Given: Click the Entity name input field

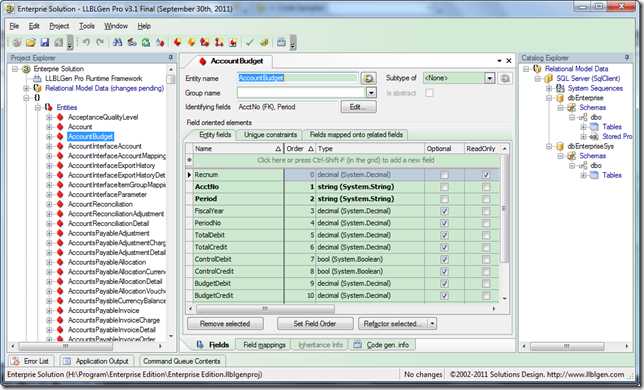Looking at the screenshot, I should 298,78.
